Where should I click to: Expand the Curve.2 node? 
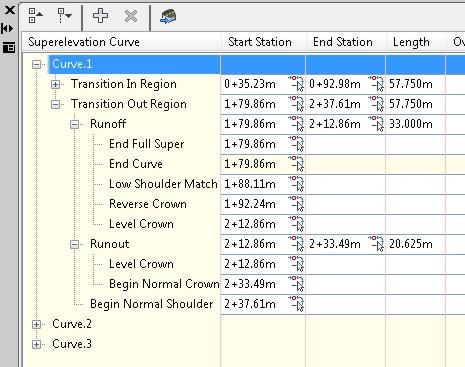click(x=36, y=324)
